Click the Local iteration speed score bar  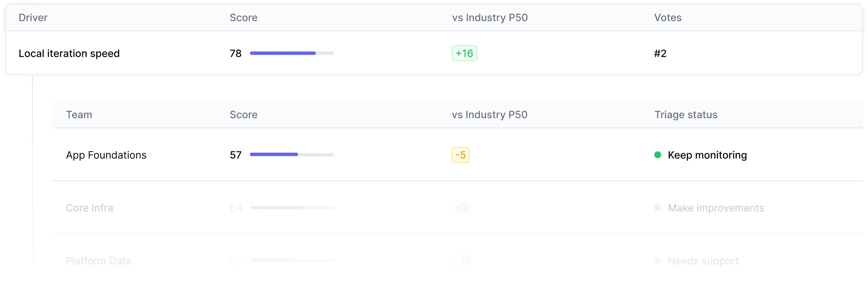point(292,53)
